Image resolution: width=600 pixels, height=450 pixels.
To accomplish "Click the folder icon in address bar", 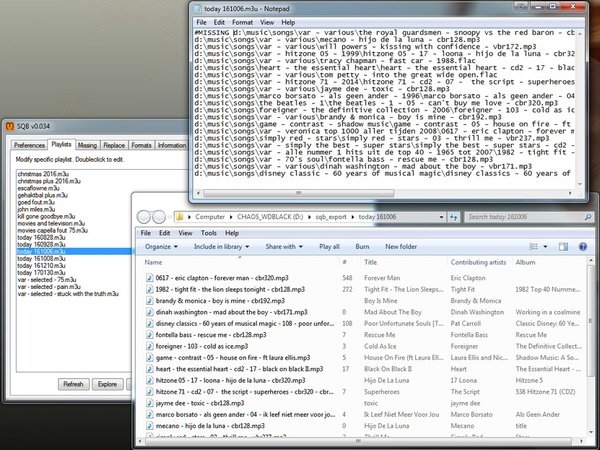I will 179,217.
